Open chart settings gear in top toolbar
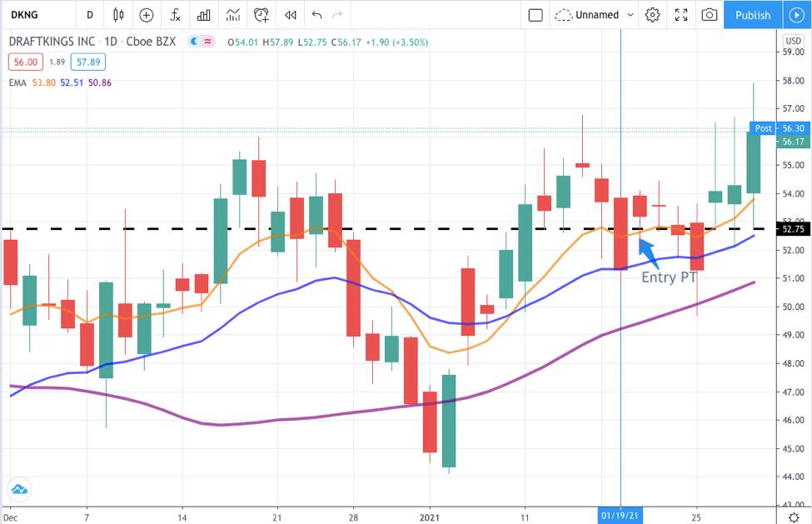Viewport: 812px width, 524px height. (x=652, y=15)
